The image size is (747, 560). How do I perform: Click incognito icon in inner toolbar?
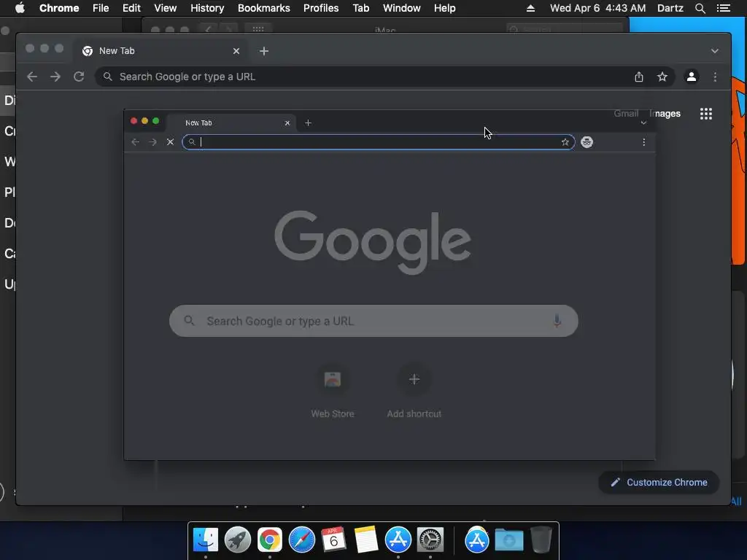pyautogui.click(x=587, y=142)
